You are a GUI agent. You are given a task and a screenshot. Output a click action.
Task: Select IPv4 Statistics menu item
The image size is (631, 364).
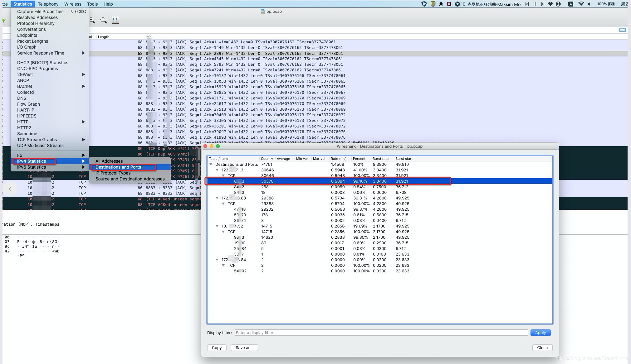click(x=50, y=161)
